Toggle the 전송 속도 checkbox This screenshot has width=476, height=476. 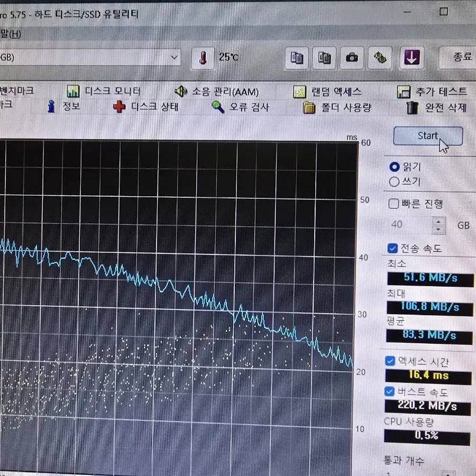[x=392, y=249]
